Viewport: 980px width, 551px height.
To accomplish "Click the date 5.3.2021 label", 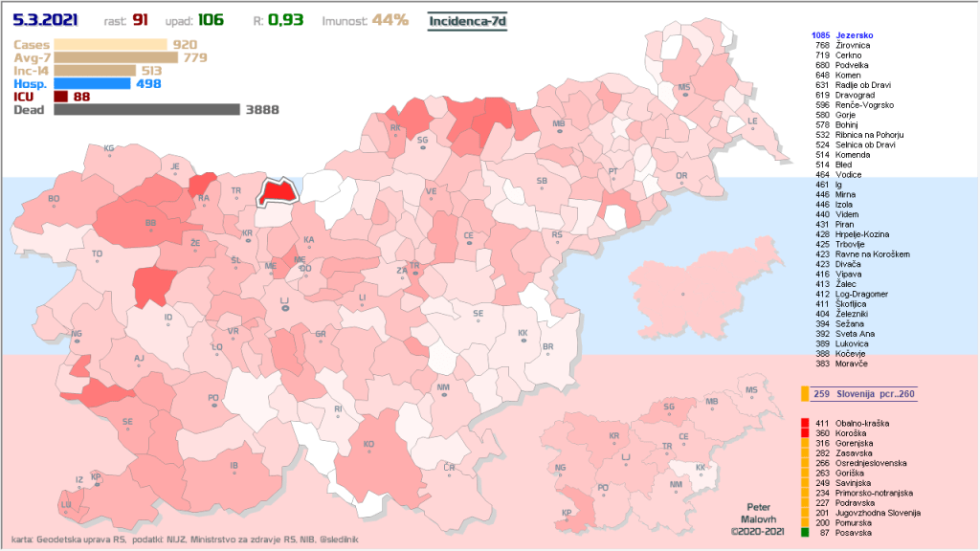I will click(x=46, y=20).
